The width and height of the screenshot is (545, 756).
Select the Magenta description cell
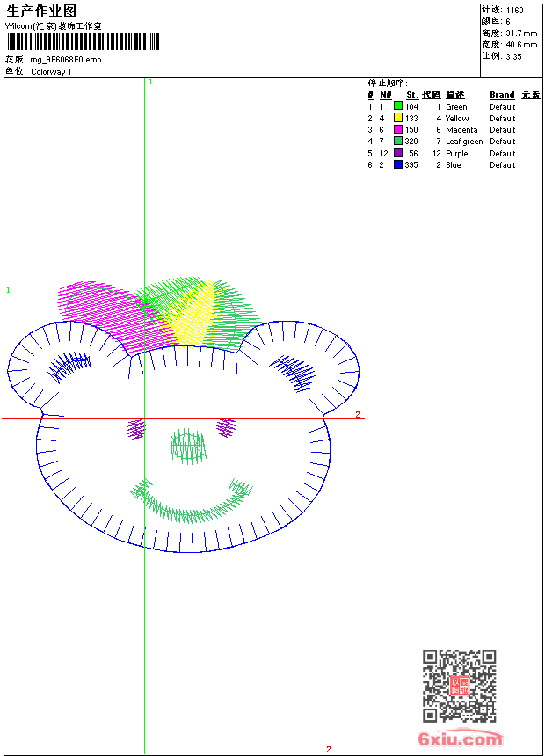pos(461,130)
